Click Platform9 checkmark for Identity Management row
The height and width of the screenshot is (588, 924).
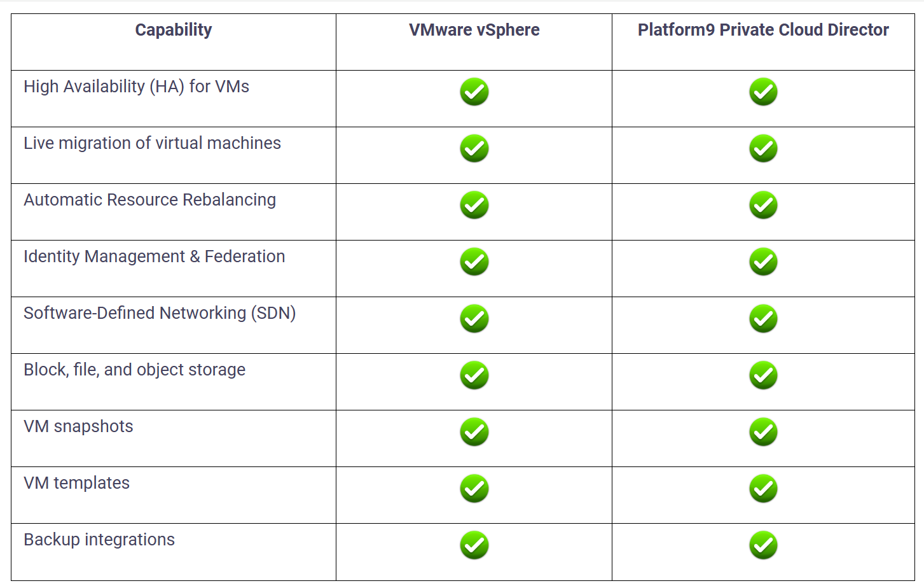click(x=763, y=262)
